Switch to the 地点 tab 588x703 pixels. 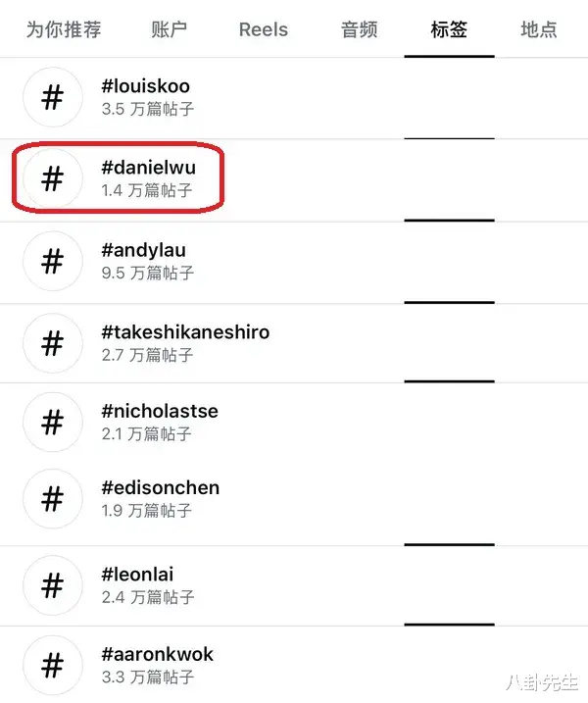tap(539, 29)
